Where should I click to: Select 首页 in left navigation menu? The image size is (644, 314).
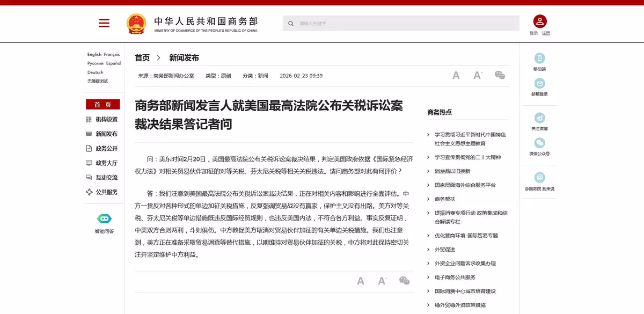103,105
